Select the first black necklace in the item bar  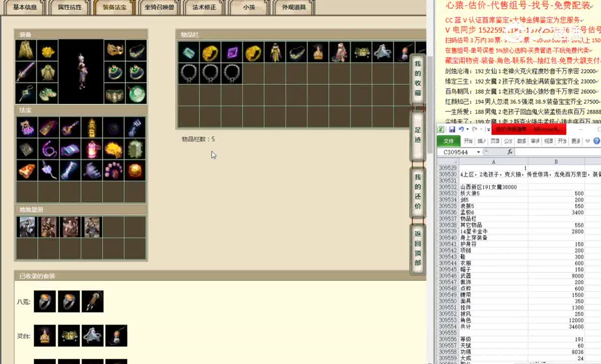[188, 73]
